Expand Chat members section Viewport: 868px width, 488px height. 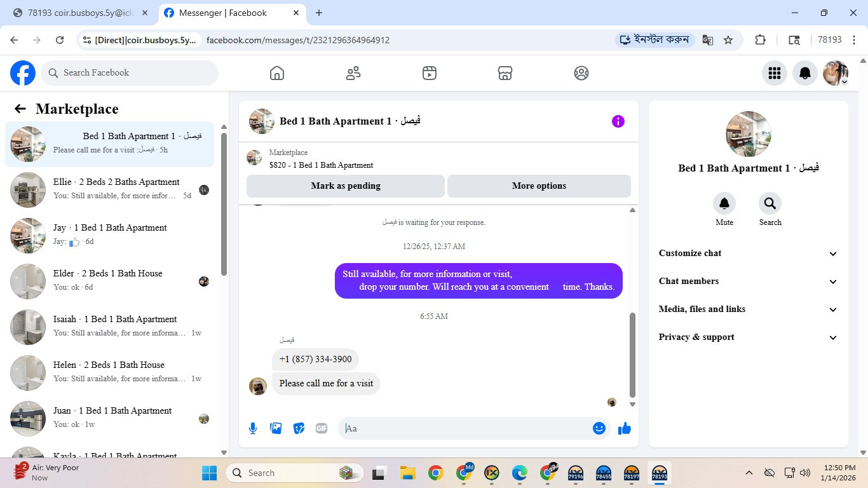coord(748,281)
